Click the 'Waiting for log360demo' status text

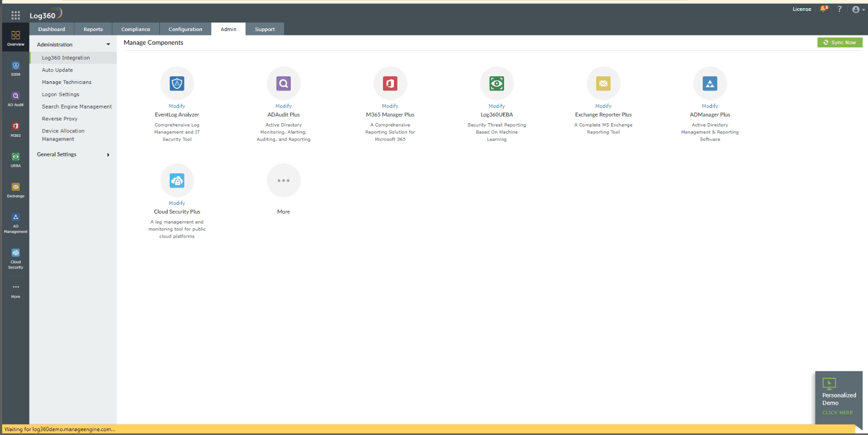click(60, 430)
